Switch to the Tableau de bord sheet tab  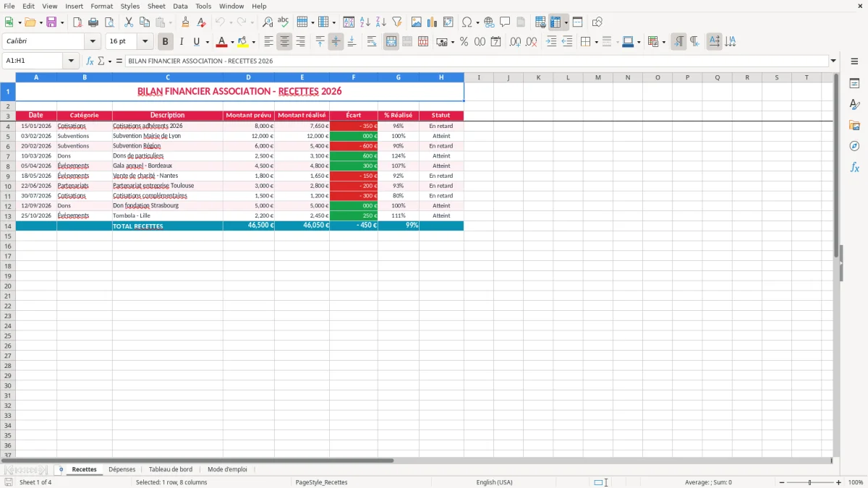tap(171, 469)
